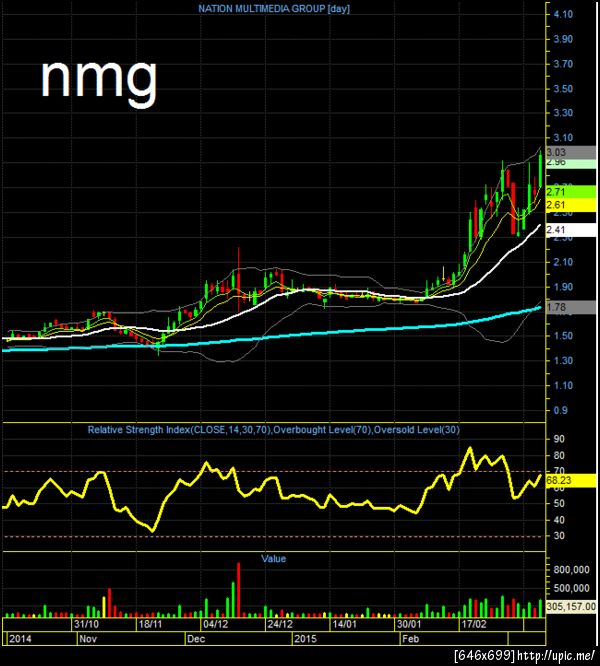Click the 2015 year label on timeline

point(305,639)
